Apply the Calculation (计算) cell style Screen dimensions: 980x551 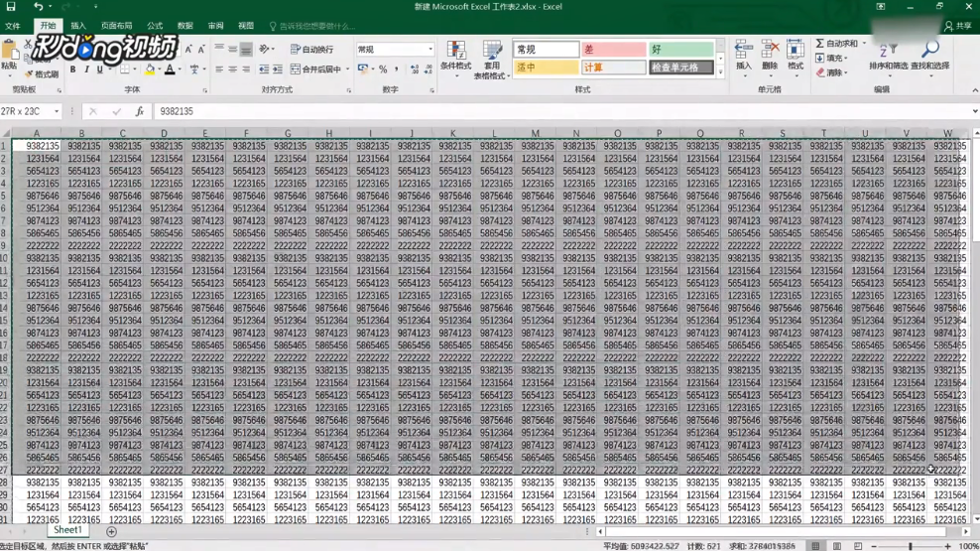(x=613, y=68)
